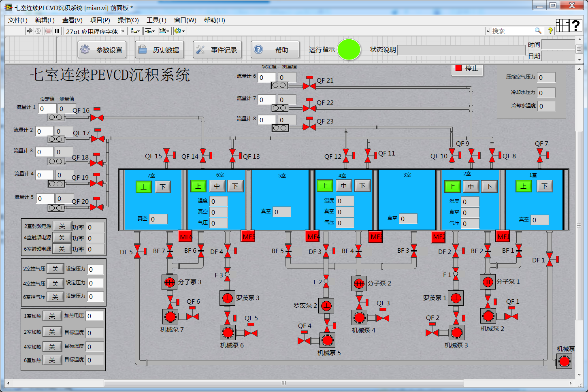Click the 机械泵 7 pump symbol

pyautogui.click(x=170, y=317)
